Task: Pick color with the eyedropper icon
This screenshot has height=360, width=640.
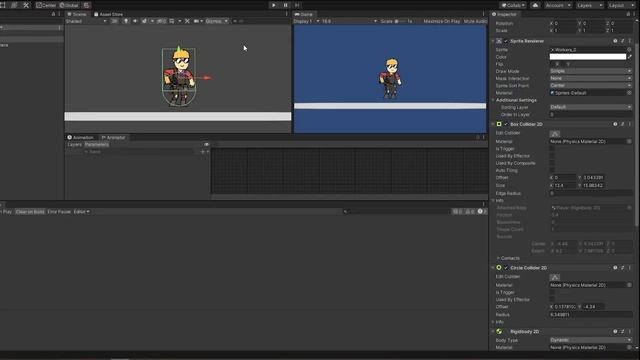Action: point(630,57)
